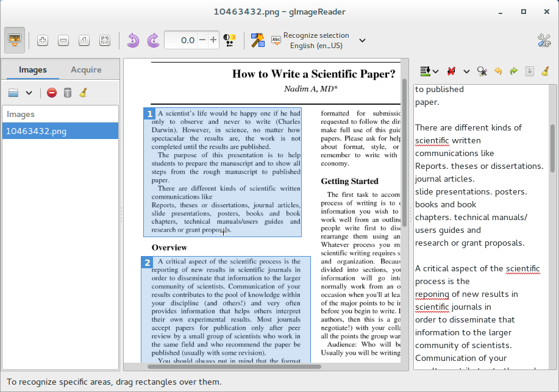Viewport: 559px width, 392px height.
Task: Expand the text insert mode dropdown
Action: [435, 71]
